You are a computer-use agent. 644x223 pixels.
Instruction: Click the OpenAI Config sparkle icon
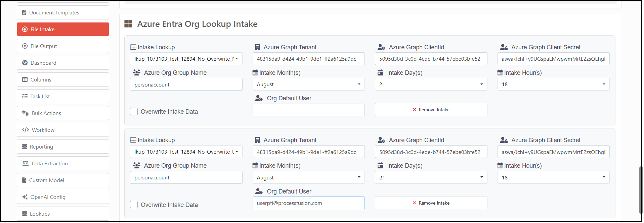click(x=25, y=197)
